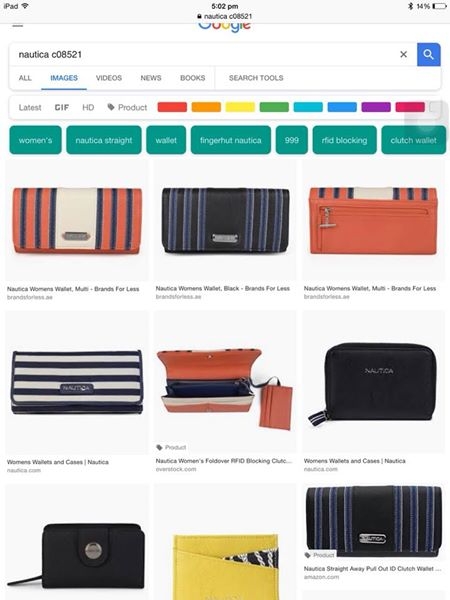Tap the blue search magnifier button
This screenshot has width=450, height=600.
429,54
